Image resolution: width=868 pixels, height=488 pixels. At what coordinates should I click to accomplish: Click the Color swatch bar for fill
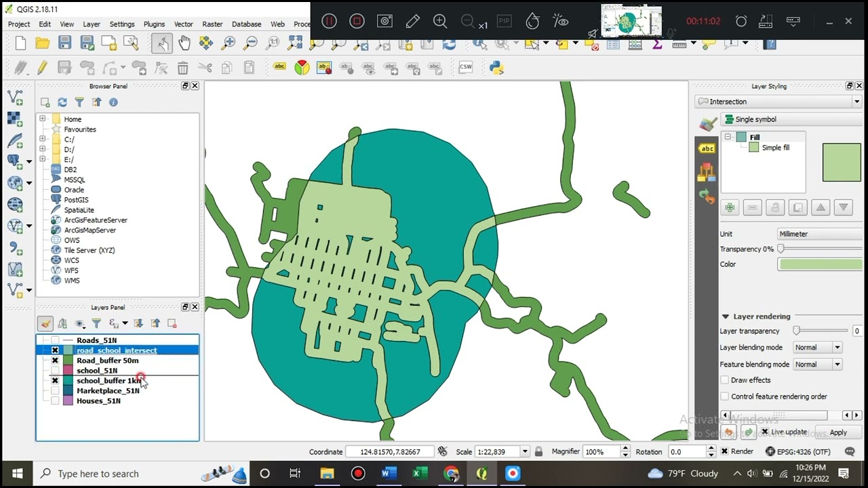coord(821,264)
